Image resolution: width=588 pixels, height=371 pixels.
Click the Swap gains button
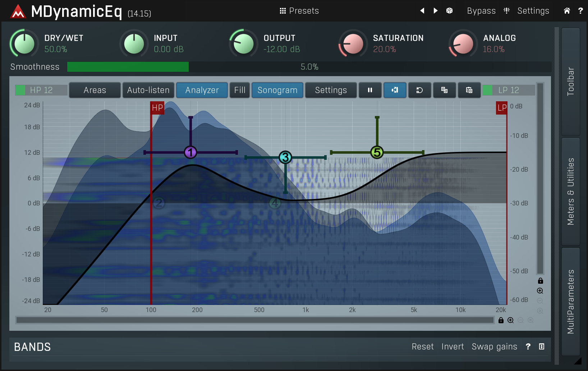[x=494, y=347]
